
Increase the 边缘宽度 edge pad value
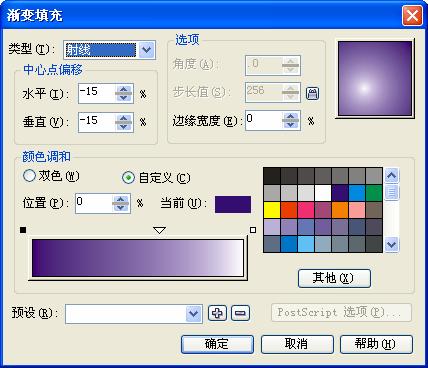(x=291, y=116)
